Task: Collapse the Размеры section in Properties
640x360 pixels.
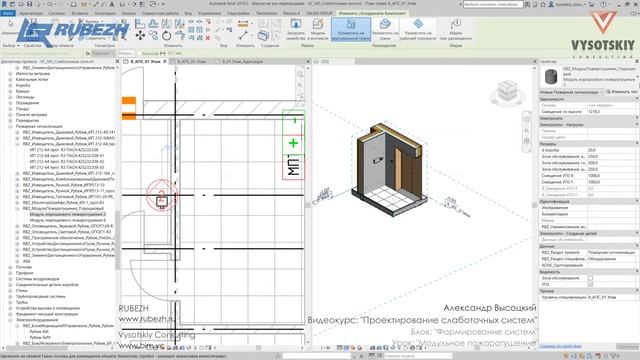Action: [636, 144]
